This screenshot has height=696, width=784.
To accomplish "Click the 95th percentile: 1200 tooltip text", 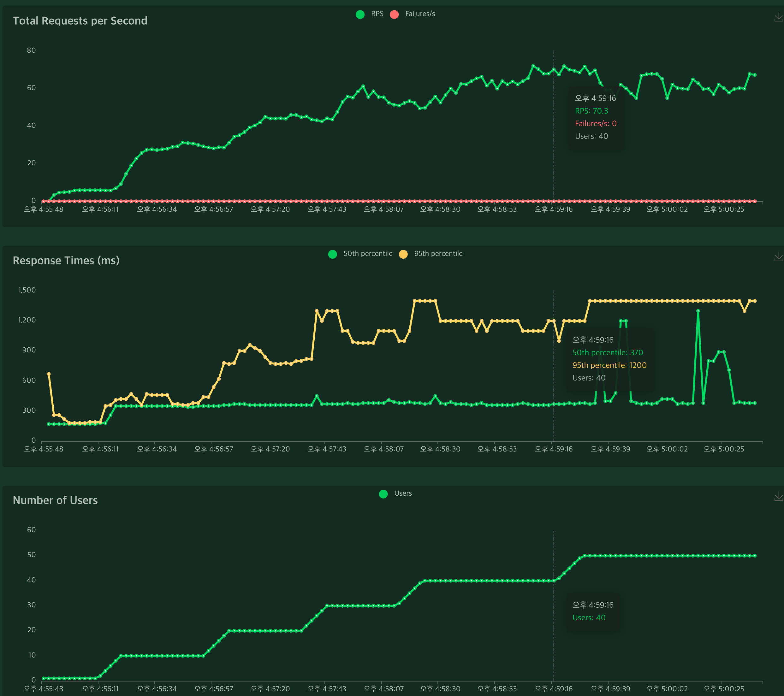I will tap(609, 365).
